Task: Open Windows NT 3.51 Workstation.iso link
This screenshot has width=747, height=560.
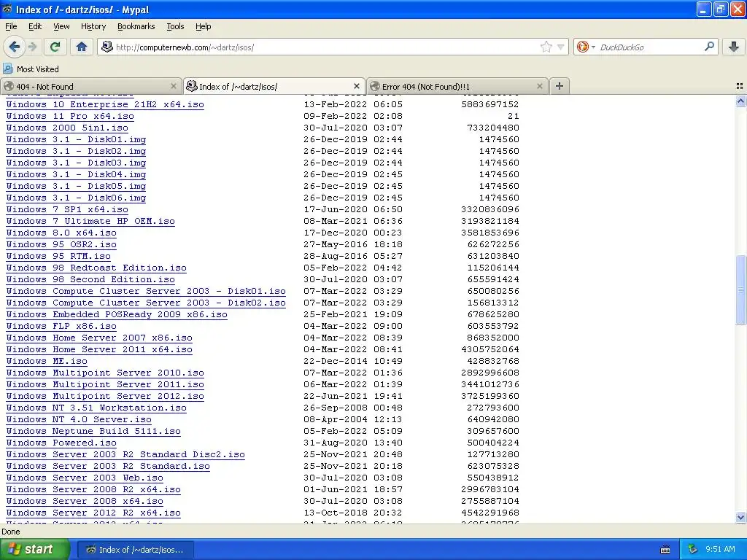Action: (97, 408)
